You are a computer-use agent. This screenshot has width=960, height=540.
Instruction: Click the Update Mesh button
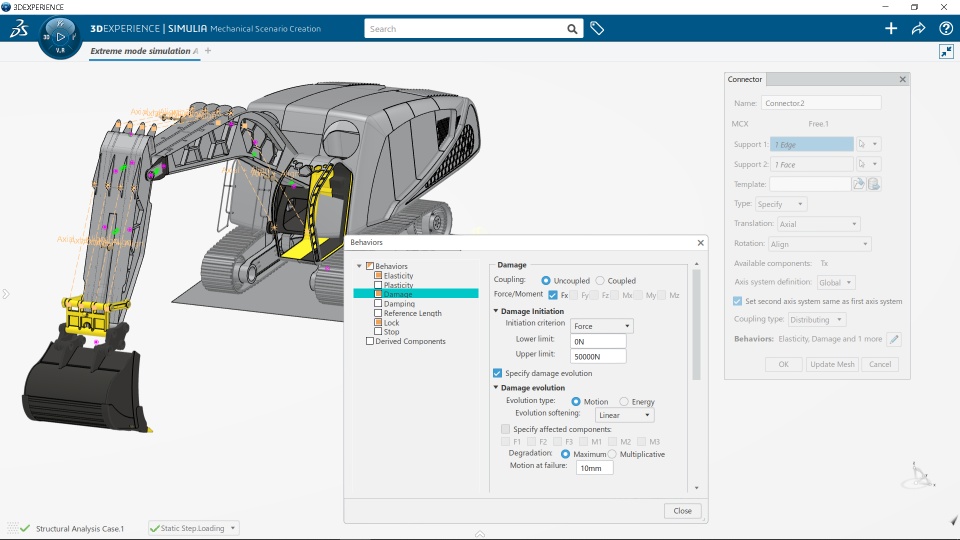[832, 364]
